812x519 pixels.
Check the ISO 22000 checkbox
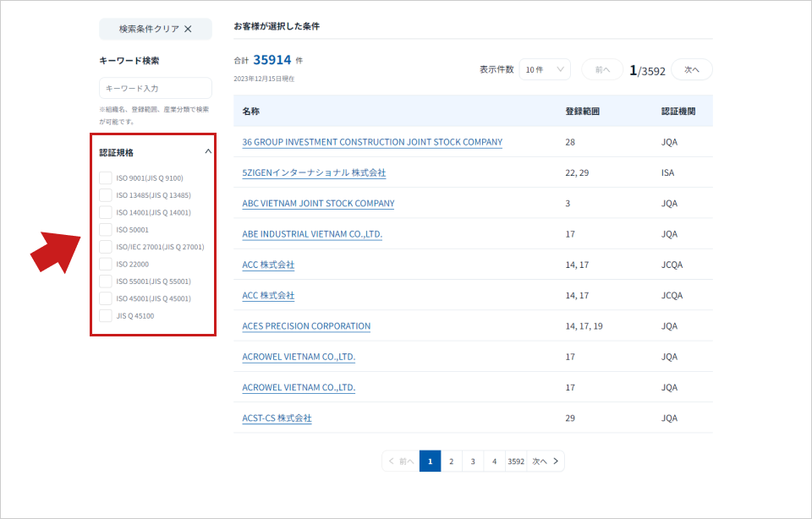point(107,264)
